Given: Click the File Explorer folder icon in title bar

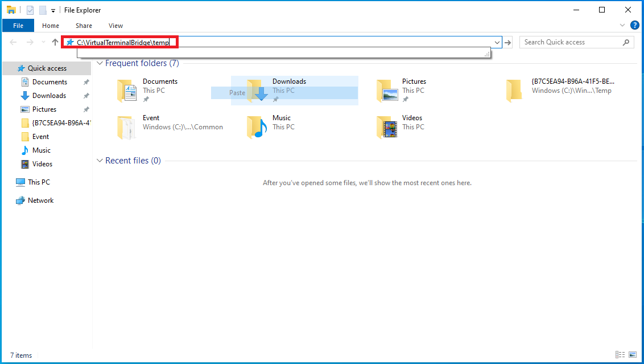Looking at the screenshot, I should coord(11,10).
